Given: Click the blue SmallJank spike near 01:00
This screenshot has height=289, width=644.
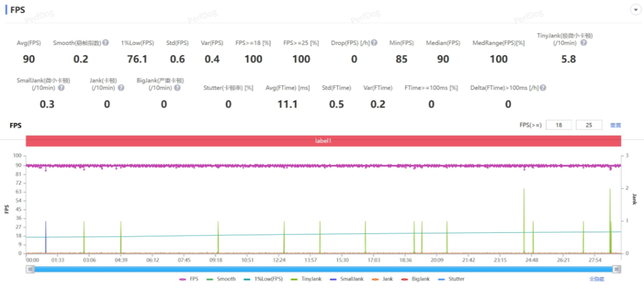Looking at the screenshot, I should point(45,236).
